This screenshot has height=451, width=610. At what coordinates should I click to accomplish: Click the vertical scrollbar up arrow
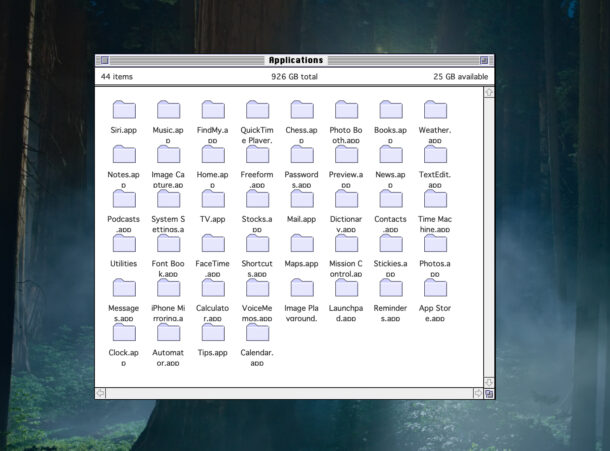489,92
